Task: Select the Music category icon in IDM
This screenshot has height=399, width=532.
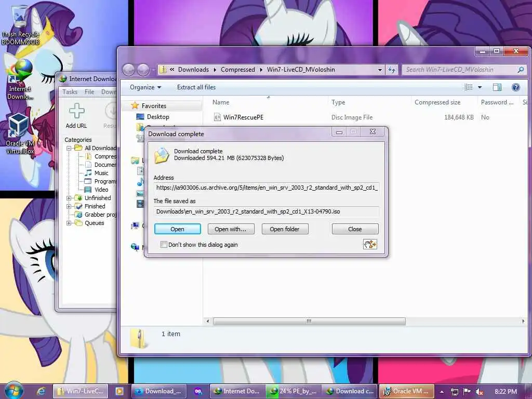Action: 88,173
